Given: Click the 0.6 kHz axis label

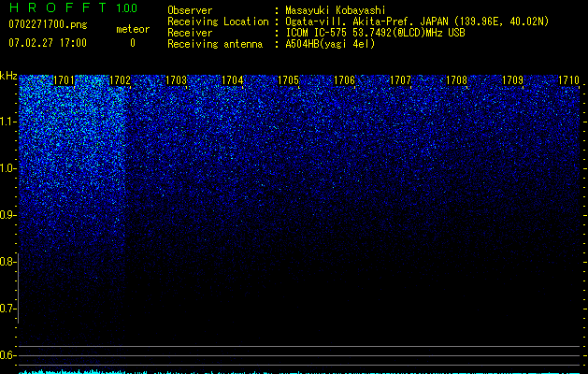Looking at the screenshot, I should (x=7, y=355).
